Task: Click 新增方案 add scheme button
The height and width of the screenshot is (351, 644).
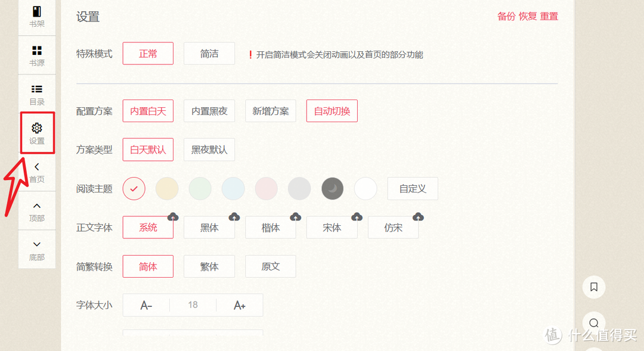Action: (270, 111)
